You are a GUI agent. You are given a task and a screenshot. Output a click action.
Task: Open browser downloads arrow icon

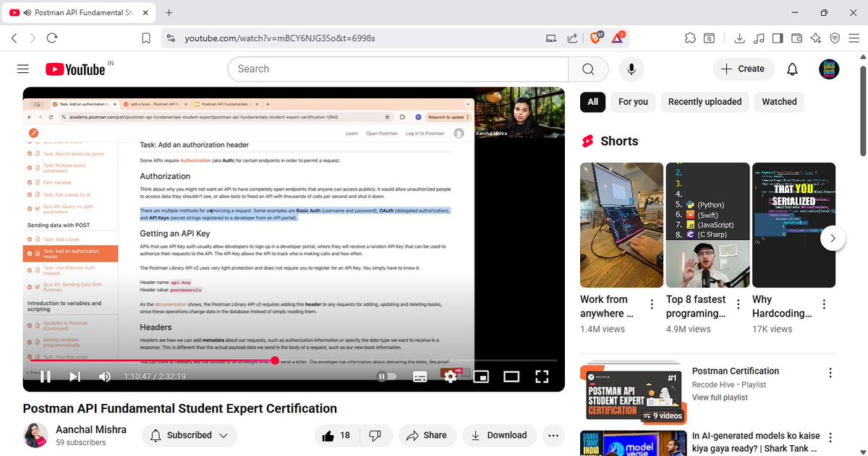(739, 38)
